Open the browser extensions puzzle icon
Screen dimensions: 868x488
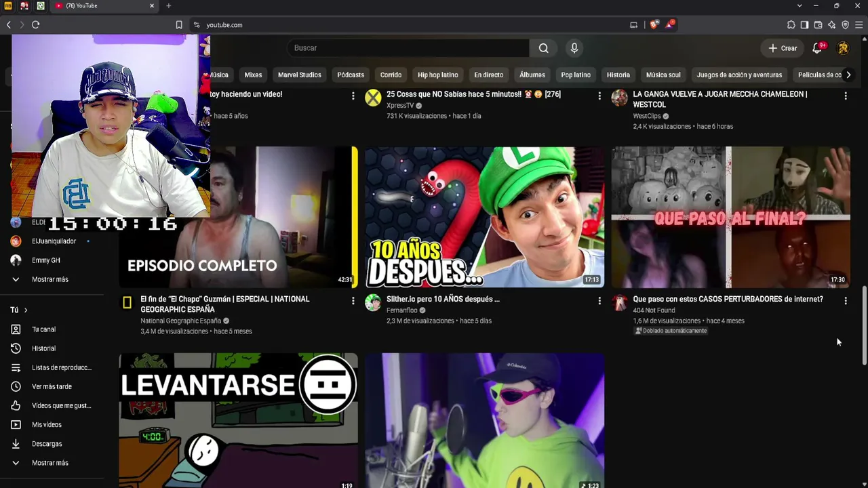[x=791, y=25]
